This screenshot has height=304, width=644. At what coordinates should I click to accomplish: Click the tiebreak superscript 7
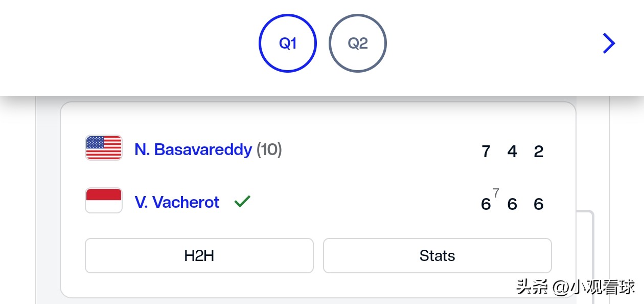(496, 193)
